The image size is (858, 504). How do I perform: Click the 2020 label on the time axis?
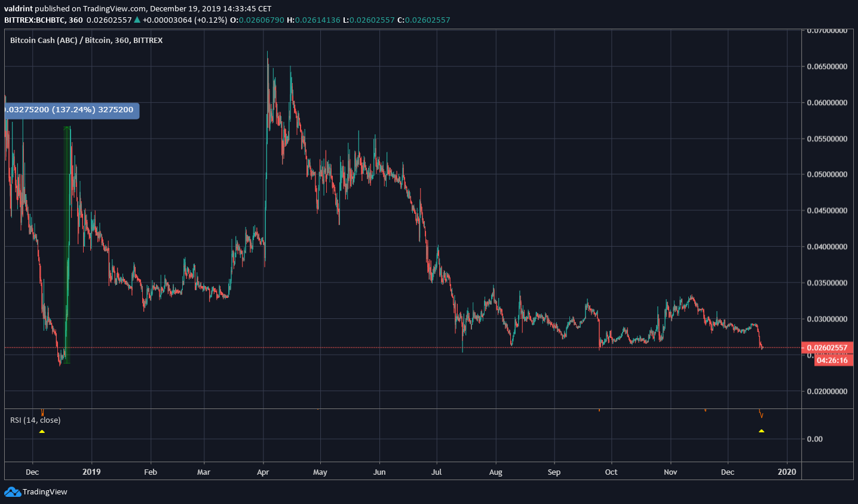pyautogui.click(x=787, y=472)
